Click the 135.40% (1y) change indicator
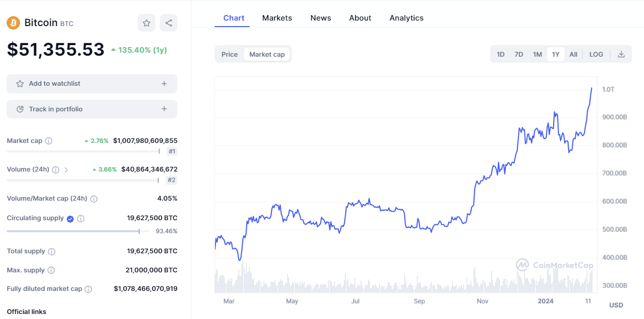 (x=139, y=50)
